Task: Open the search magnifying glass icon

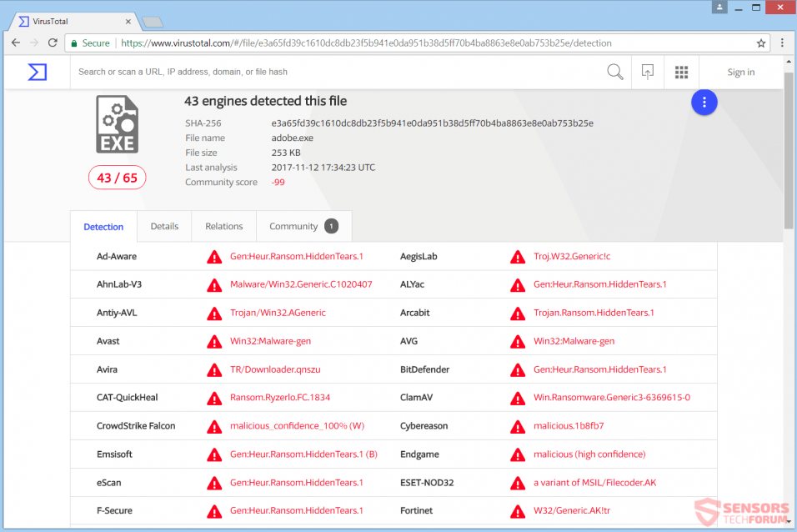Action: point(615,72)
